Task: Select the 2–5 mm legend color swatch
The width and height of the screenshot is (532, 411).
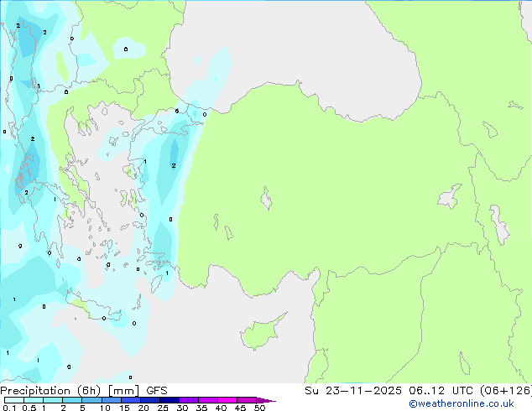Action: point(72,400)
